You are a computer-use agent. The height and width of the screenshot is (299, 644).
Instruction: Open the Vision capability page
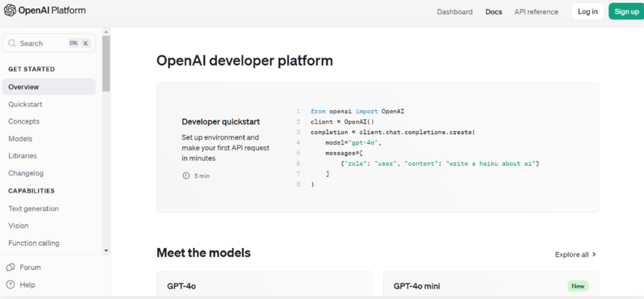[18, 226]
